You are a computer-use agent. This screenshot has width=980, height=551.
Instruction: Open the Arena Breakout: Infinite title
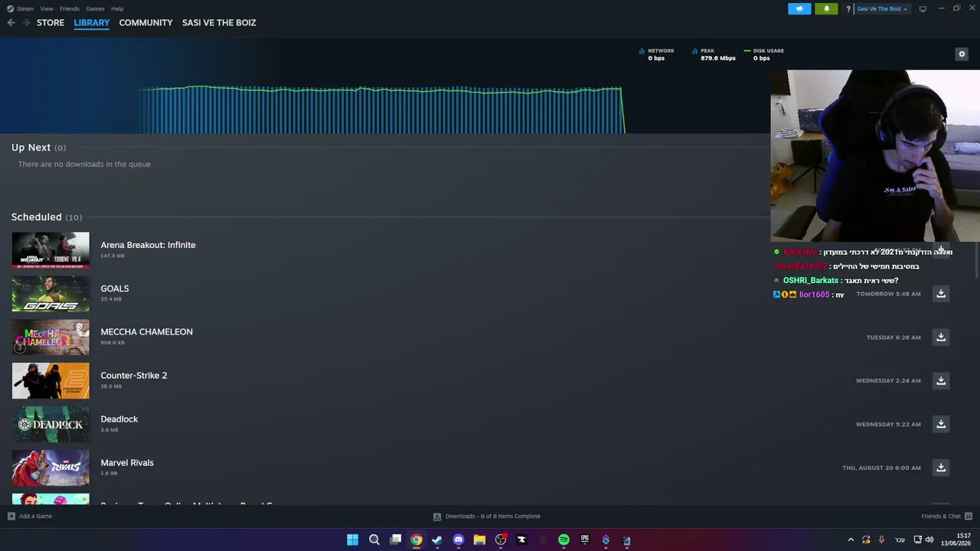point(148,245)
